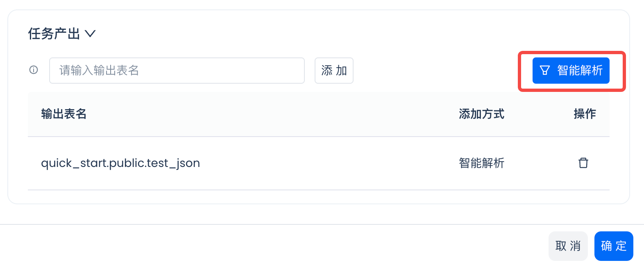The width and height of the screenshot is (644, 265).
Task: Click the funnel icon on 智能解析 button
Action: point(544,71)
